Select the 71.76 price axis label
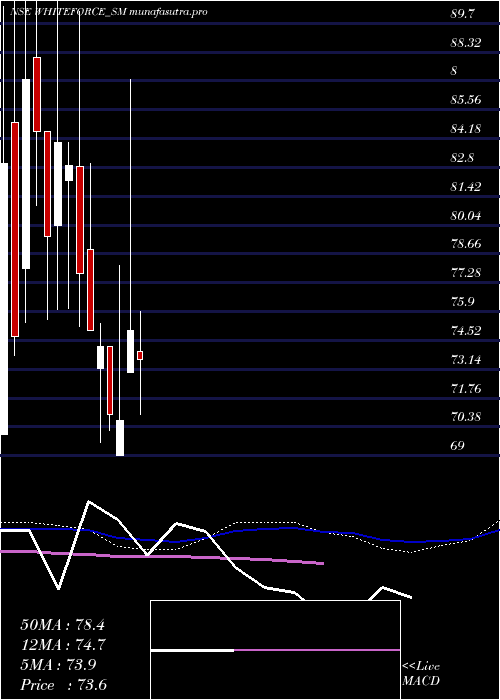The image size is (500, 700). [466, 388]
